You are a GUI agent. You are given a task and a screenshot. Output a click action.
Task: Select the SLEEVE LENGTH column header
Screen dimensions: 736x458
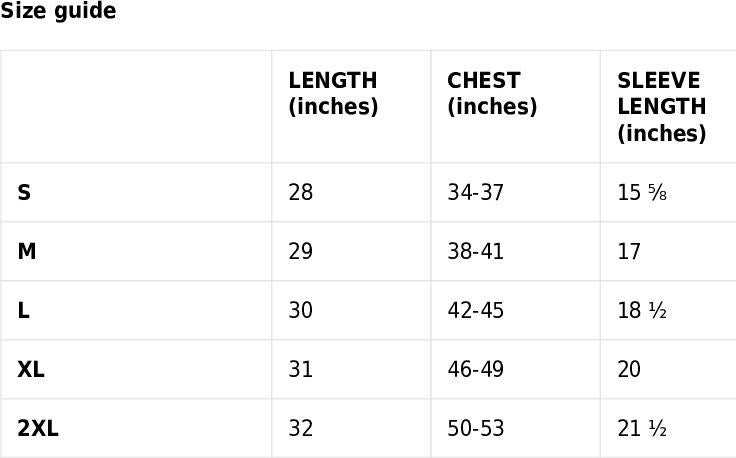pyautogui.click(x=662, y=107)
